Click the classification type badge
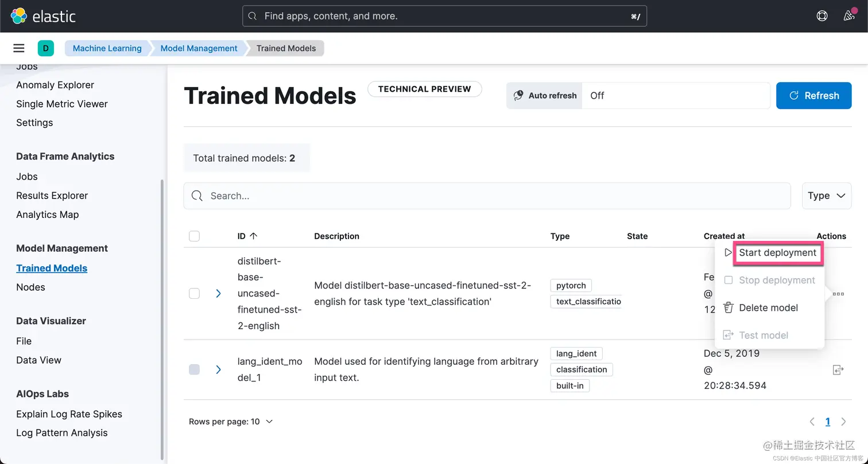The image size is (868, 464). 582,369
